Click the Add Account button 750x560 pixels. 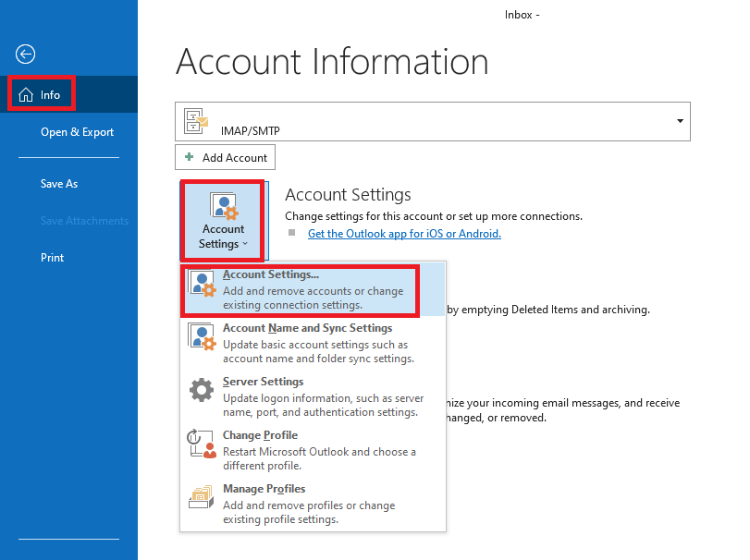[x=225, y=157]
